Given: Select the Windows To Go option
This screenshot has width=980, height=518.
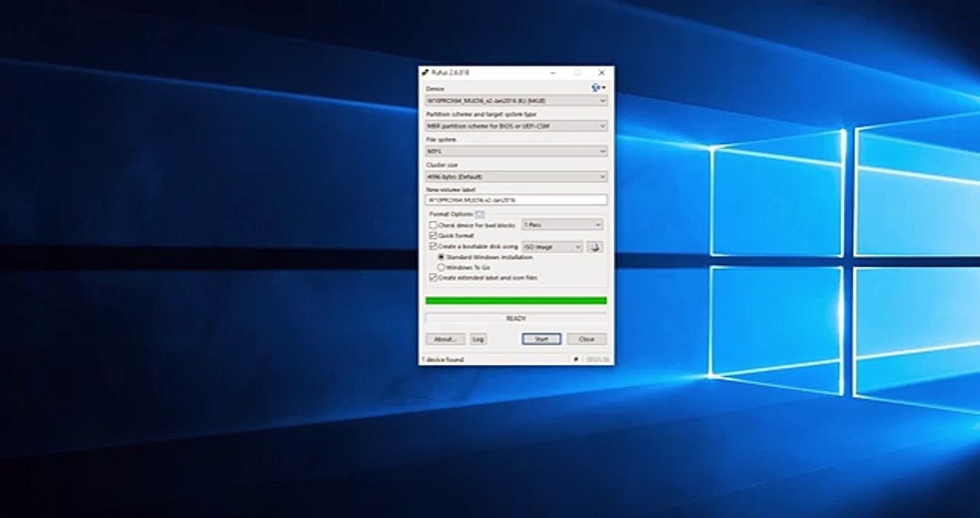Looking at the screenshot, I should click(x=441, y=267).
